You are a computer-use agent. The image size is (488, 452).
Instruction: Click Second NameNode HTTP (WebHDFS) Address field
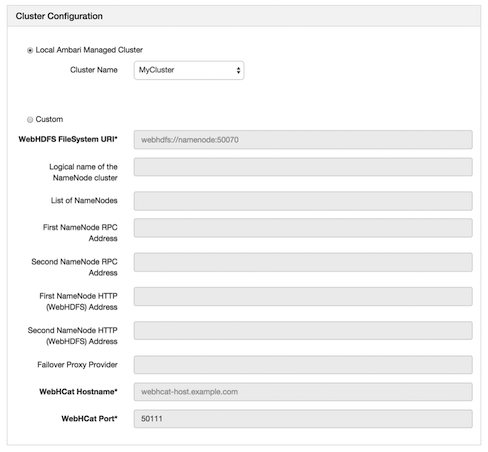pyautogui.click(x=303, y=331)
